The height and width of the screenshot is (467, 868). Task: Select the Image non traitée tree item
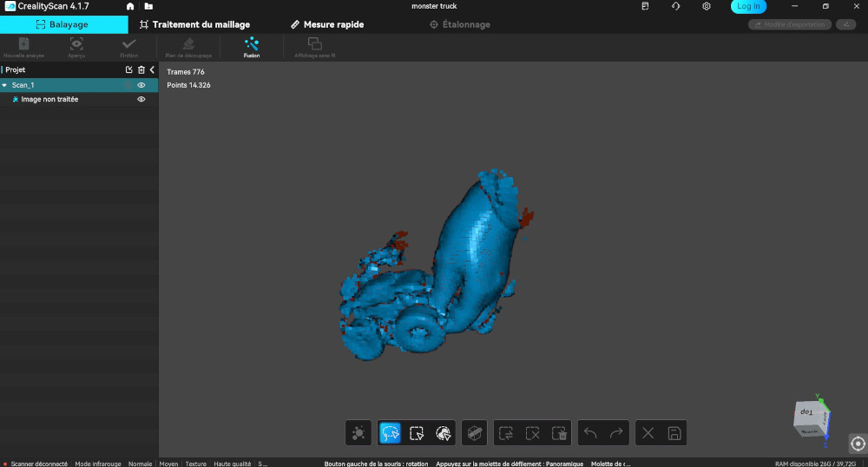[x=49, y=99]
